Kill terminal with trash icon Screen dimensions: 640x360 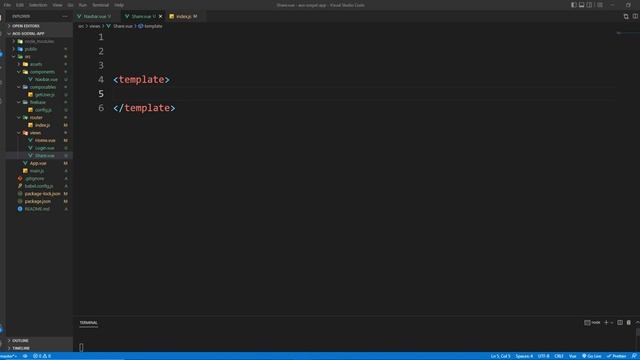coord(629,322)
